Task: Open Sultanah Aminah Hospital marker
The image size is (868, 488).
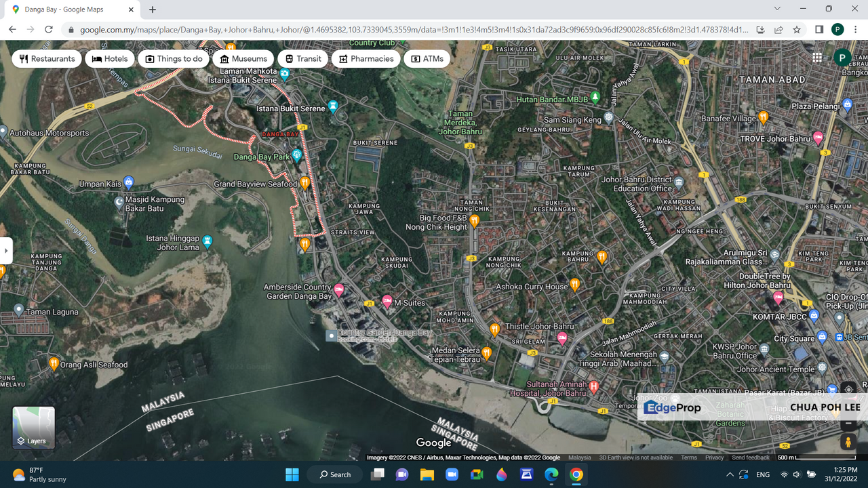Action: (594, 387)
